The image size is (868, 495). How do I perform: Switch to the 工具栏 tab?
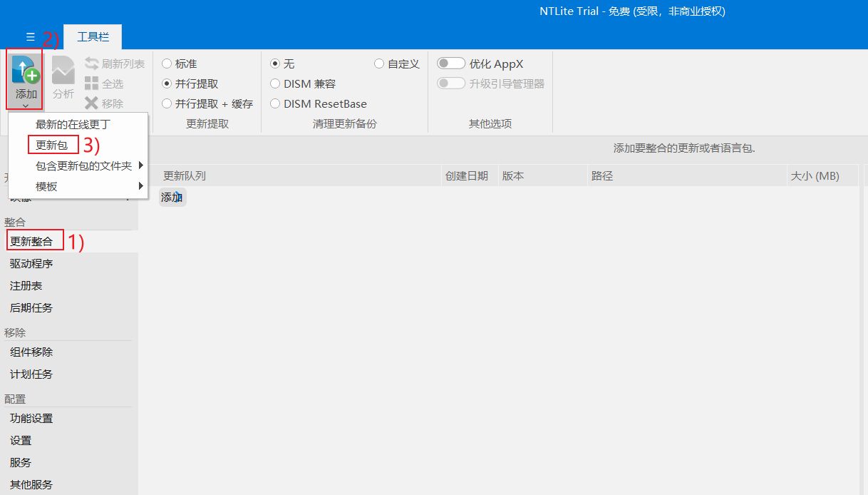(92, 36)
